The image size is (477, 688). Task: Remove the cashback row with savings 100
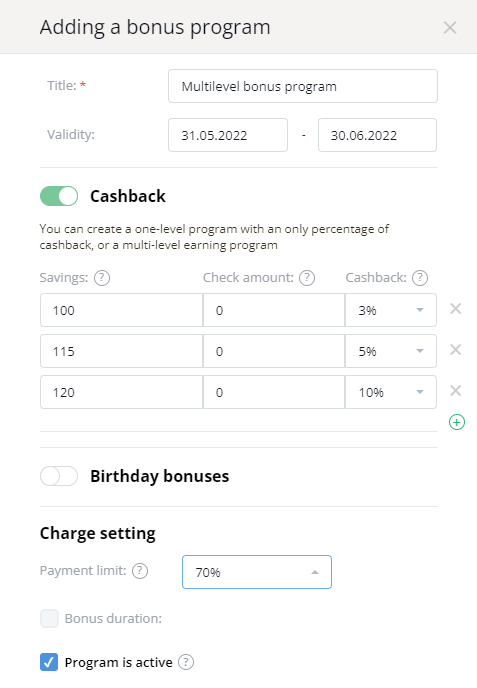click(455, 309)
